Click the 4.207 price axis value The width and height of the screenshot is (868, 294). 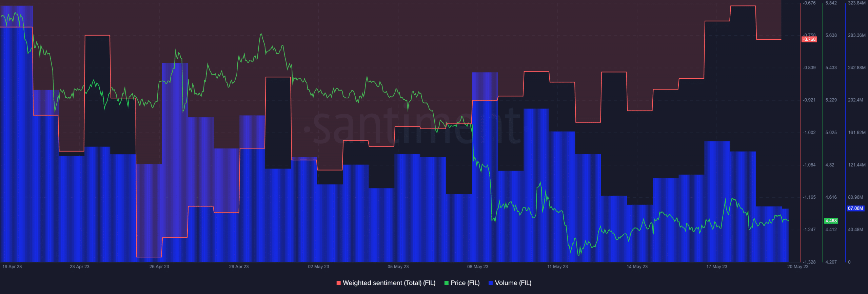click(x=831, y=262)
